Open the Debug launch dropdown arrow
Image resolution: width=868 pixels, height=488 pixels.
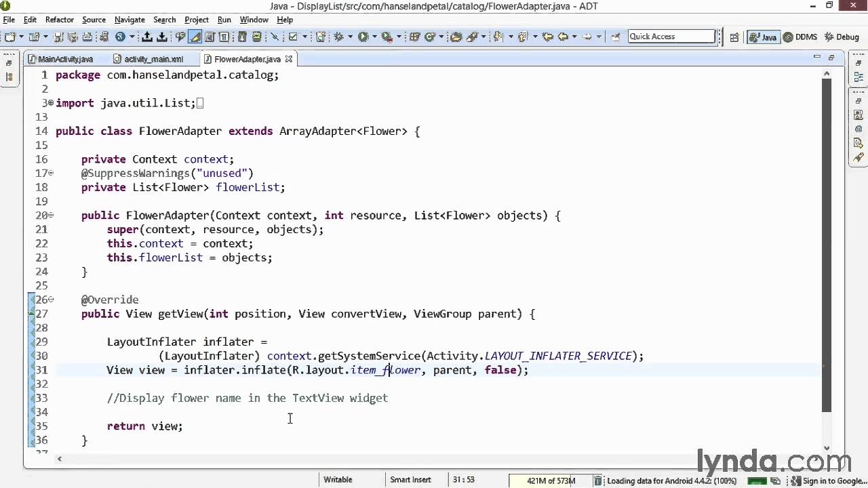pyautogui.click(x=350, y=37)
